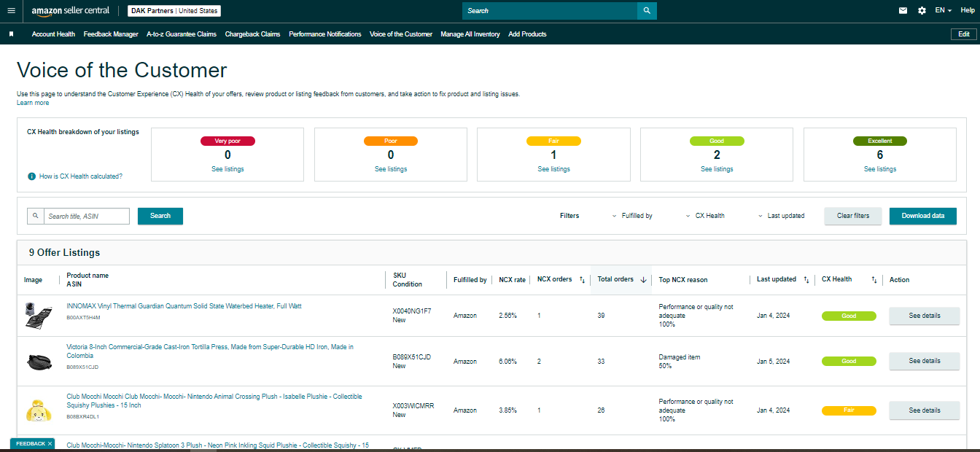Click Download data button
980x452 pixels.
pyautogui.click(x=923, y=216)
